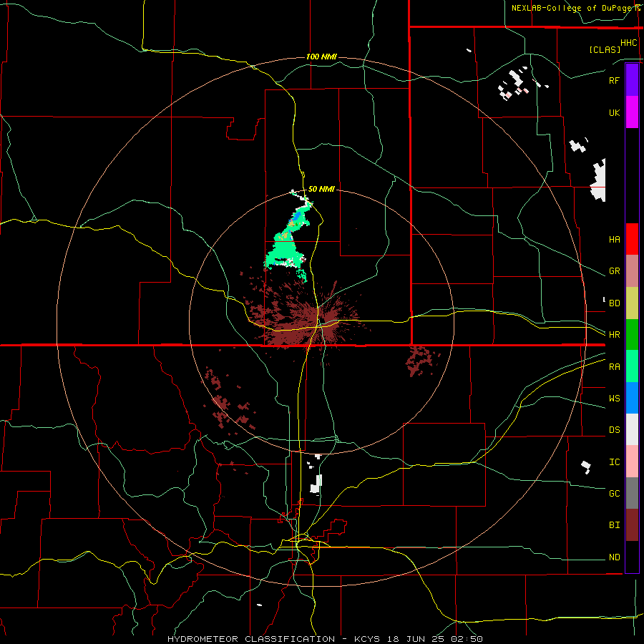Click the HHC product label

pos(629,43)
